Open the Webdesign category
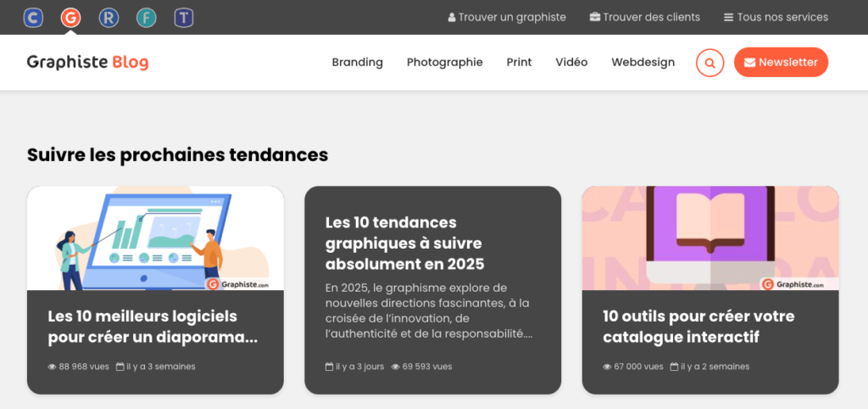This screenshot has height=409, width=868. pos(643,63)
